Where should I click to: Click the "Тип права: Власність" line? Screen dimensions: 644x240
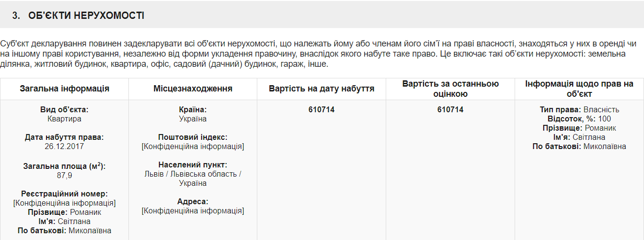click(x=579, y=110)
